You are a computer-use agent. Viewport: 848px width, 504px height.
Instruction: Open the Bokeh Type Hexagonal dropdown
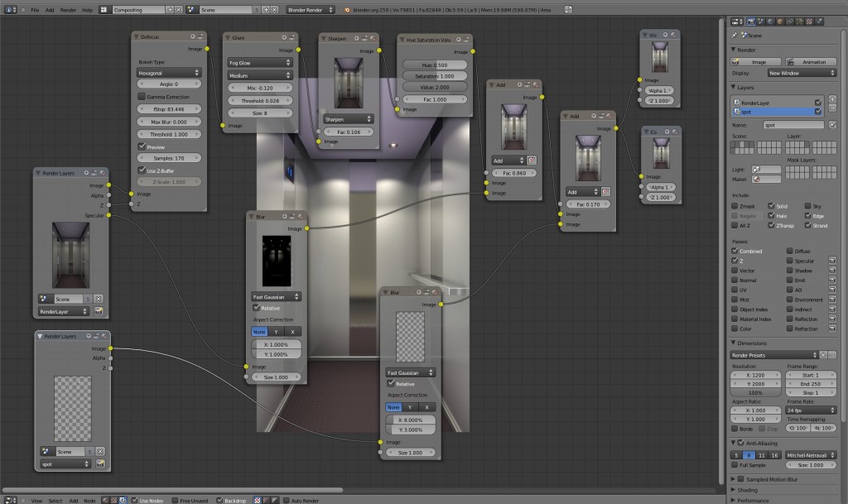(169, 72)
